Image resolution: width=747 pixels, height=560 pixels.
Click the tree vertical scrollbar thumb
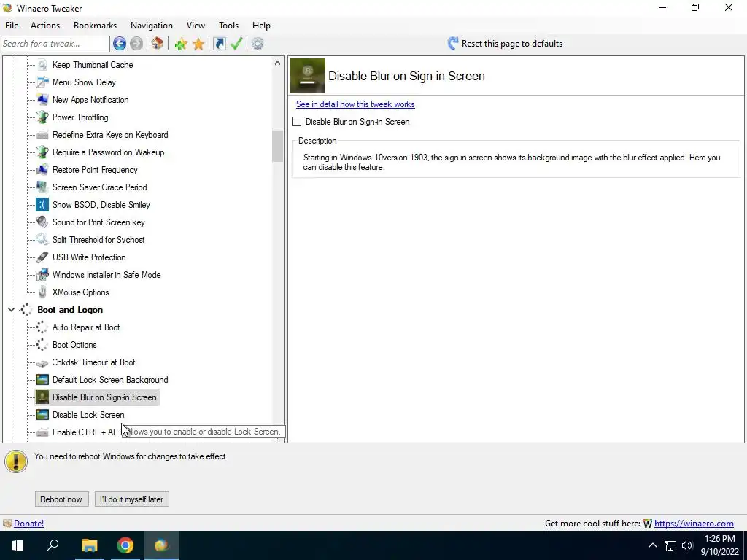(x=277, y=146)
